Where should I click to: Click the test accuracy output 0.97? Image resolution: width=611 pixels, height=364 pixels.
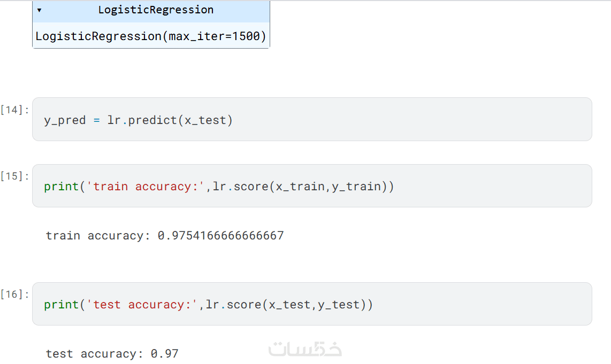(x=164, y=354)
